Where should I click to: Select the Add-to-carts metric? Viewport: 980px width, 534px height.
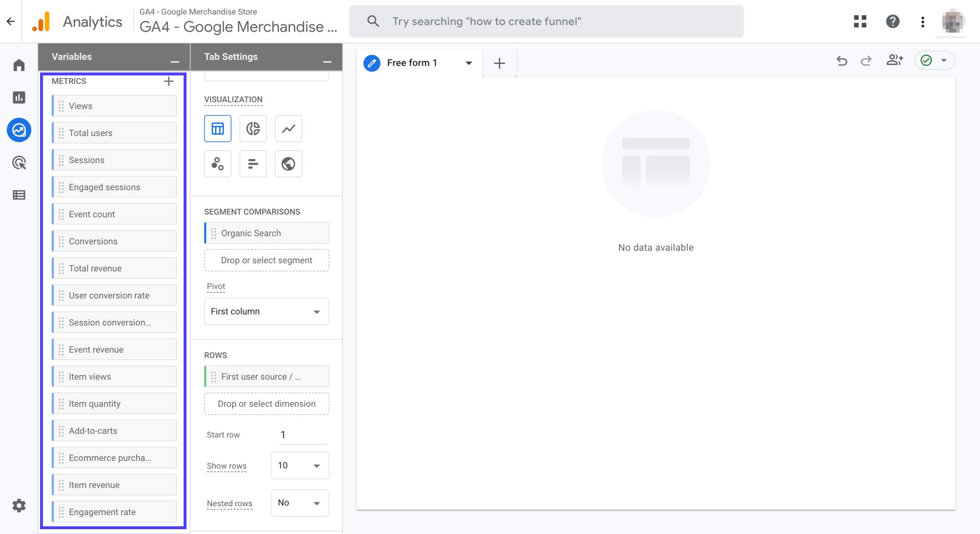click(114, 431)
